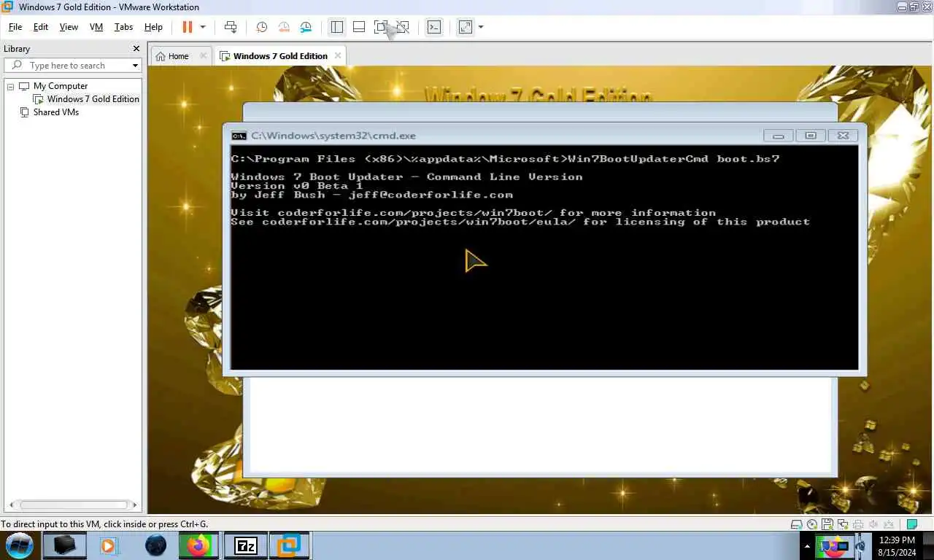This screenshot has width=934, height=560.
Task: Toggle the thumbnail bar view button
Action: [359, 27]
